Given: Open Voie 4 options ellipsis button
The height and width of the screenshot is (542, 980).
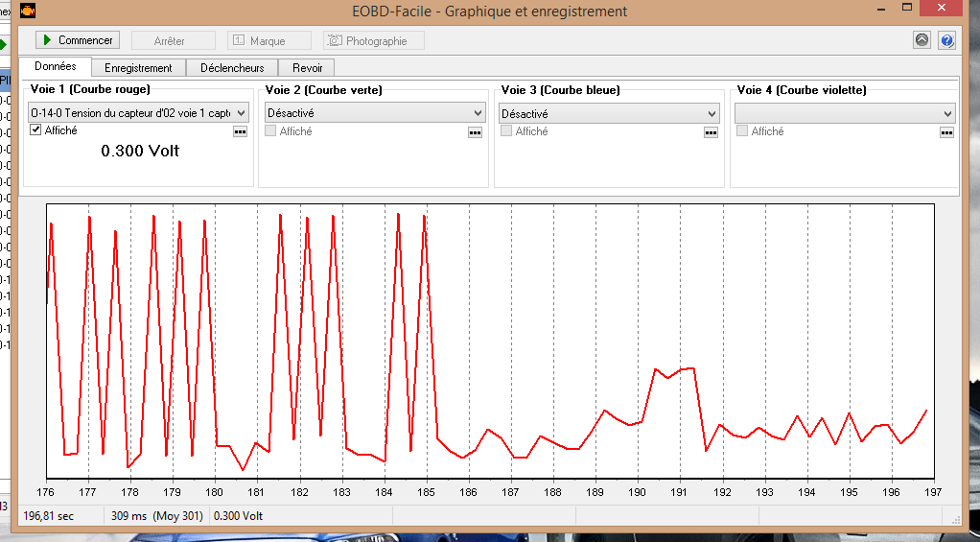Looking at the screenshot, I should pos(946,132).
